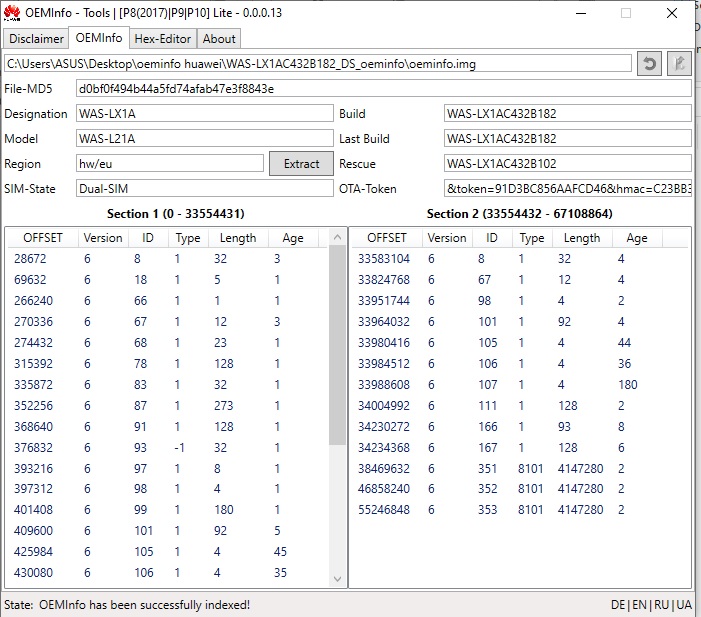Click the Rescue field WAS-LX1AC432B102

[x=568, y=164]
